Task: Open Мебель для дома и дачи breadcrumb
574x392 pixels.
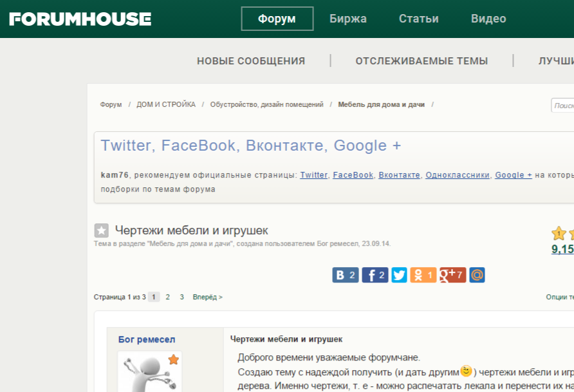Action: pos(382,105)
